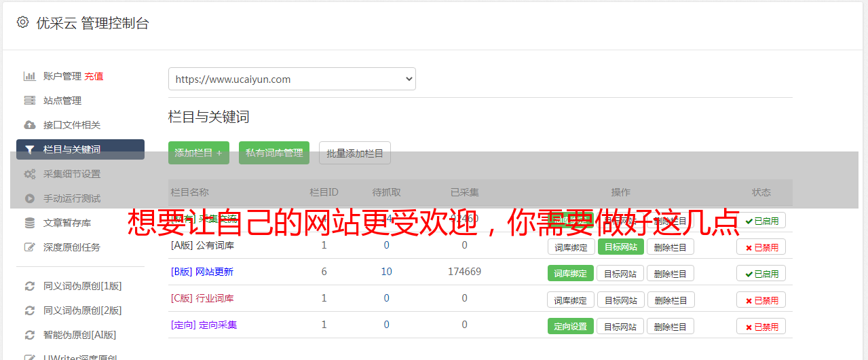The image size is (868, 360).
Task: Click the 优采云 管理控制台 title
Action: click(x=92, y=23)
